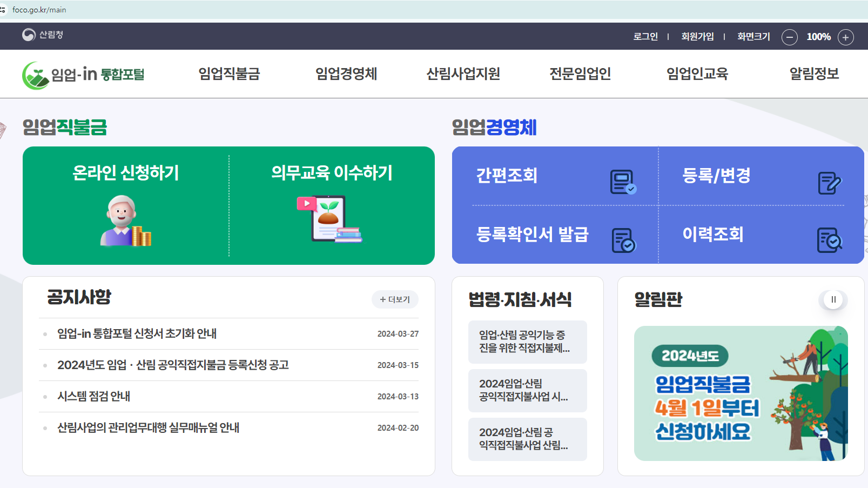Viewport: 868px width, 488px height.
Task: Select 산림사업지원 from the navigation
Action: [463, 74]
